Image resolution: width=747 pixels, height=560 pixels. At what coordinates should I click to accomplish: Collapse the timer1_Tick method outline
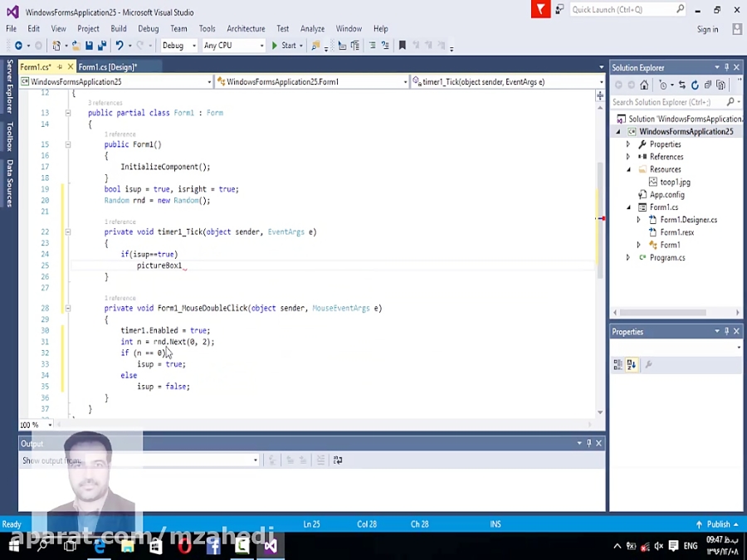click(x=68, y=232)
